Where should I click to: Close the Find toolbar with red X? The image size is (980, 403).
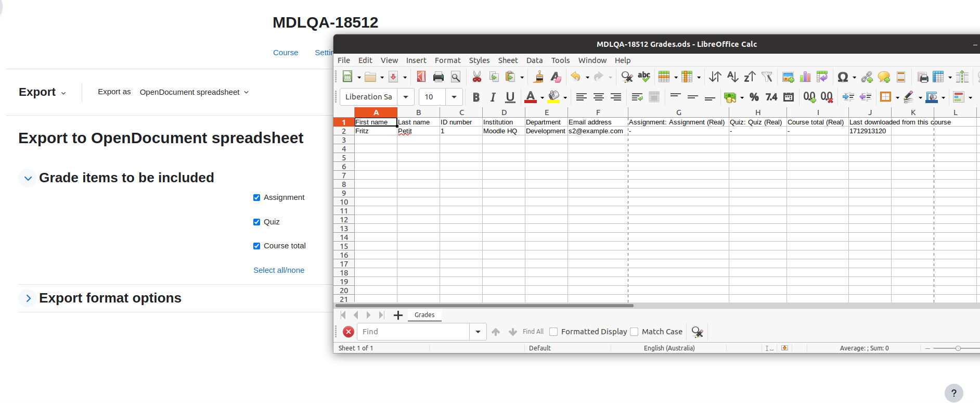pyautogui.click(x=349, y=332)
